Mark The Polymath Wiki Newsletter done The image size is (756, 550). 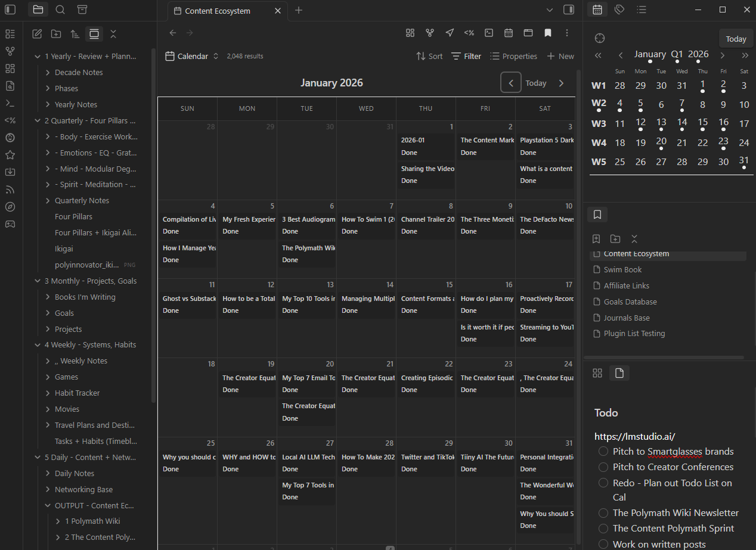pyautogui.click(x=603, y=513)
